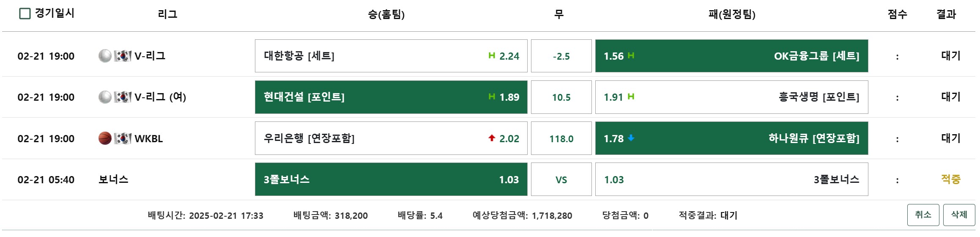Screen dimensions: 980x237
Task: Select 우리은행 [연장포함] home bet
Action: (x=391, y=138)
